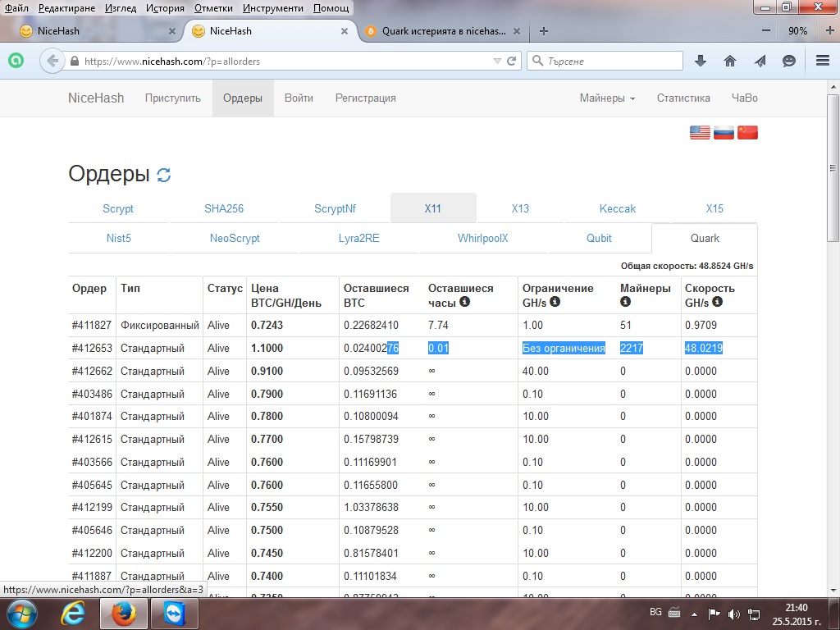Open the Downloads arrow icon in the toolbar

[x=701, y=61]
